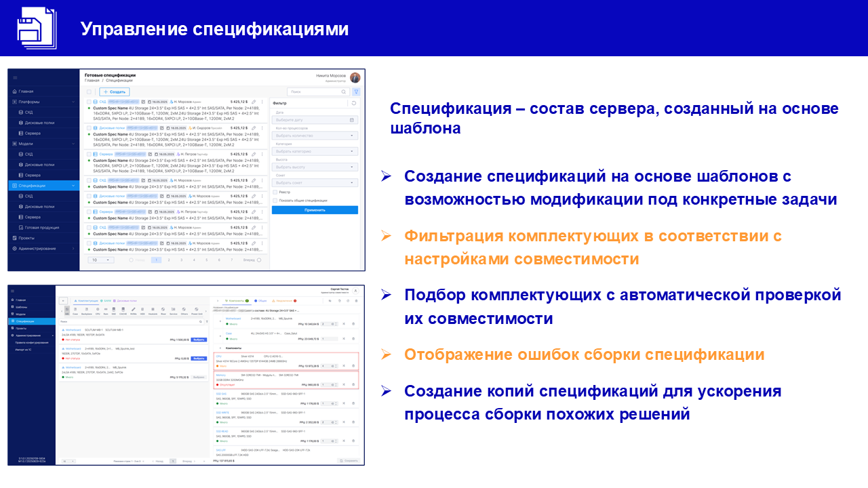Image resolution: width=868 pixels, height=488 pixels.
Task: Open Шаблоны in lower screenshot sidebar
Action: coord(21,307)
